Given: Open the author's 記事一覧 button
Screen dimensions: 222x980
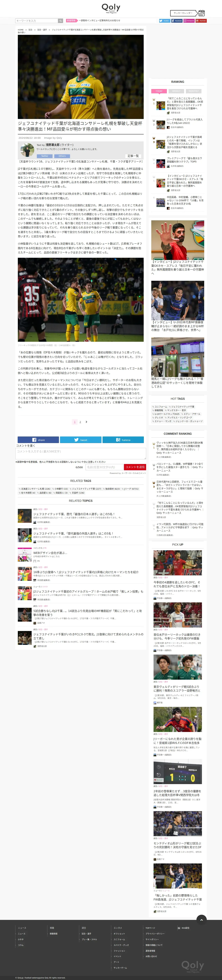Looking at the screenshot, I should [x=133, y=156].
